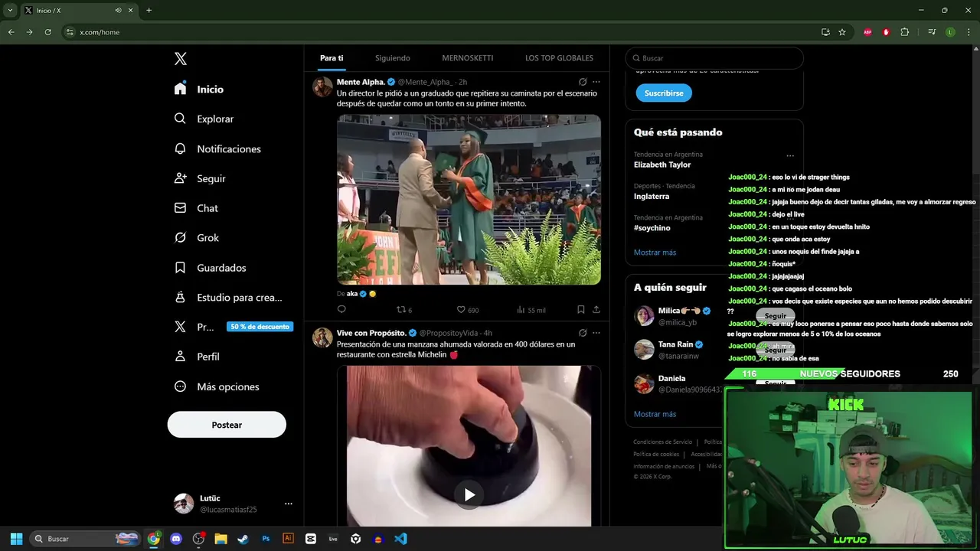The height and width of the screenshot is (551, 980).
Task: Open the Grok icon on Vive con Propósito post
Action: [x=583, y=333]
